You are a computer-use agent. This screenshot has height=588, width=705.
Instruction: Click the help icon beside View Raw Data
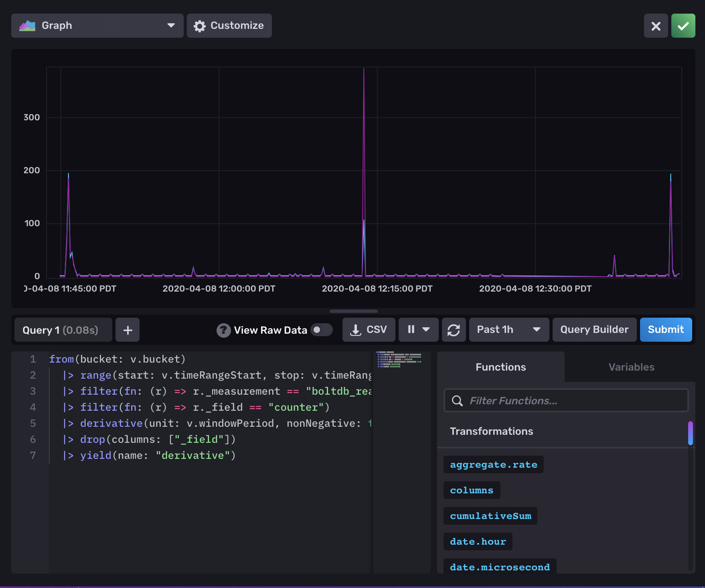223,330
